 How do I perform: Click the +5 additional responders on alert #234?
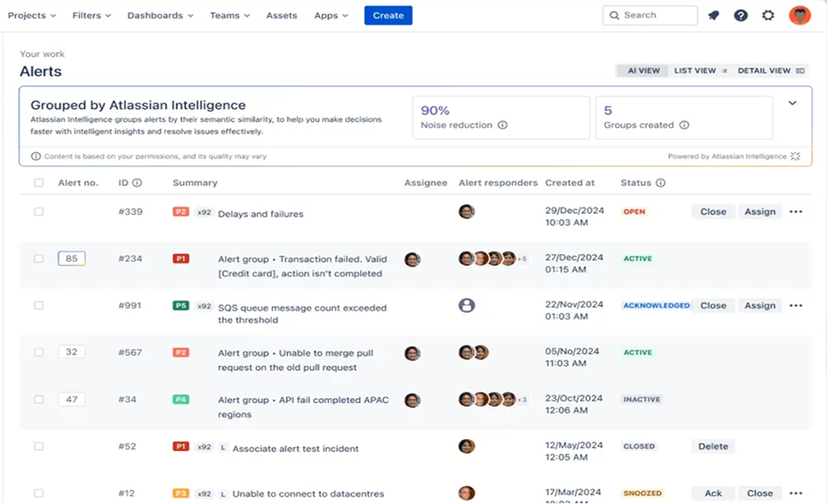coord(523,259)
